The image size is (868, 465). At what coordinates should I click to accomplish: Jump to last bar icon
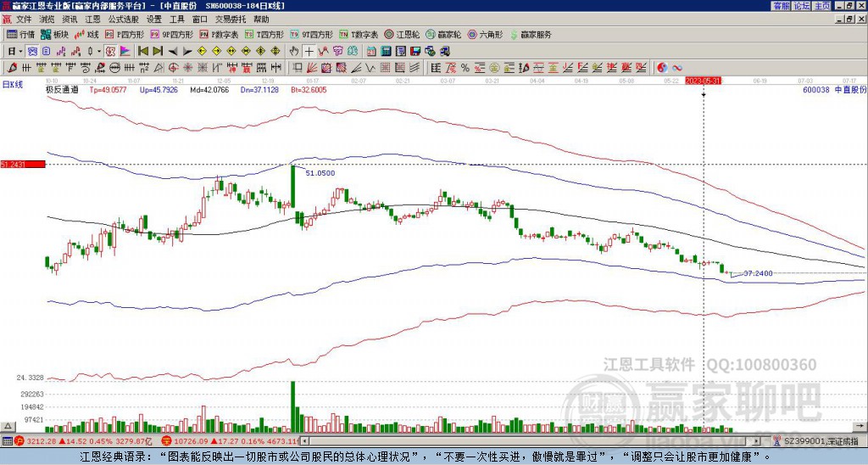click(158, 51)
